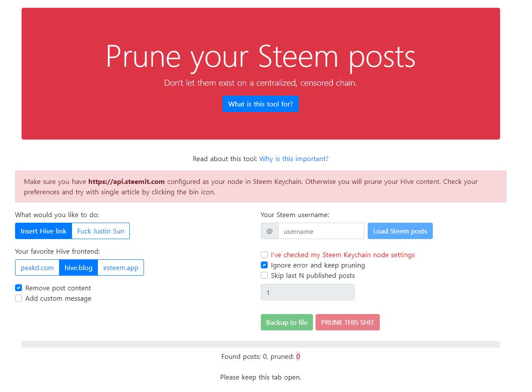Click the "What is this tool for?" button
The width and height of the screenshot is (532, 392).
pos(260,104)
